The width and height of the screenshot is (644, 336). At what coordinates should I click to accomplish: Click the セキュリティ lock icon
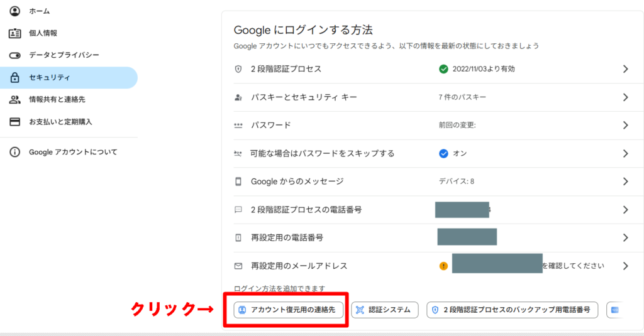click(14, 78)
